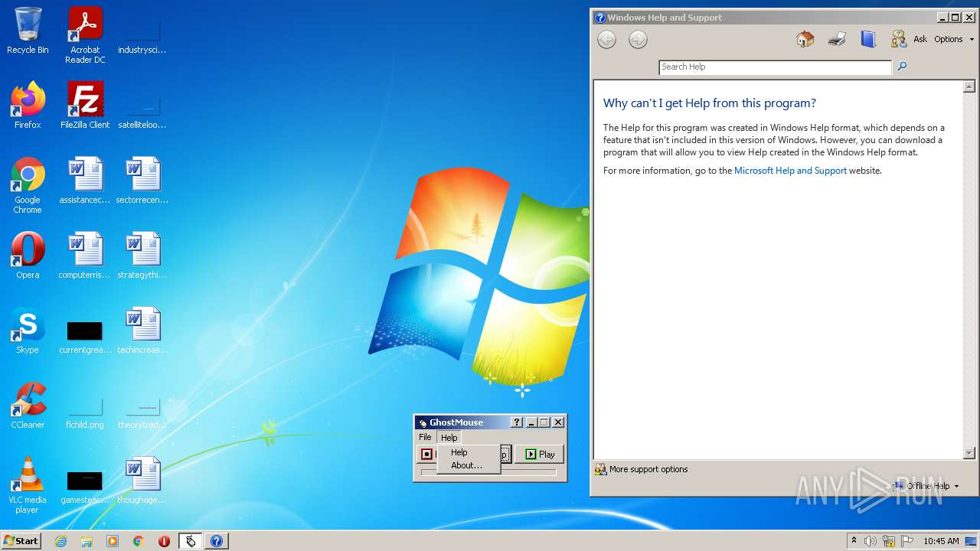Select the strategythi... Word document
This screenshot has width=980, height=551.
[x=142, y=256]
